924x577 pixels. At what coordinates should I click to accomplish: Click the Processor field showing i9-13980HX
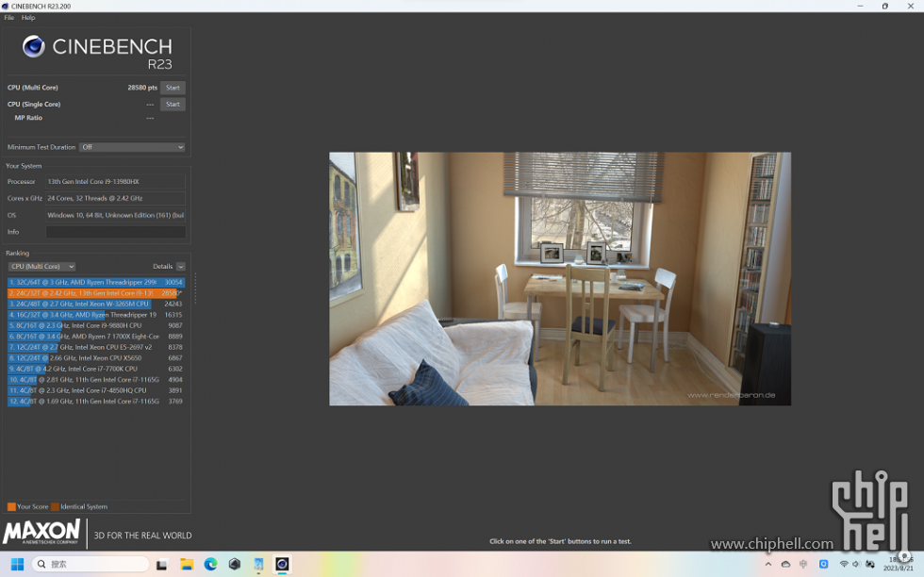115,182
